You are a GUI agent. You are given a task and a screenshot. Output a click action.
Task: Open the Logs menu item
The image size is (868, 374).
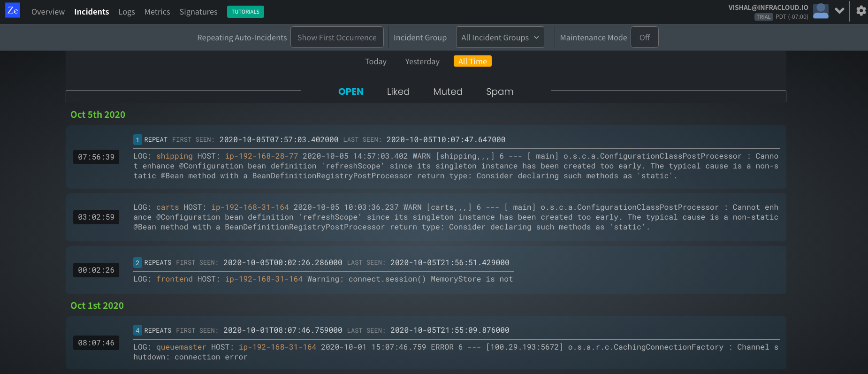tap(127, 12)
